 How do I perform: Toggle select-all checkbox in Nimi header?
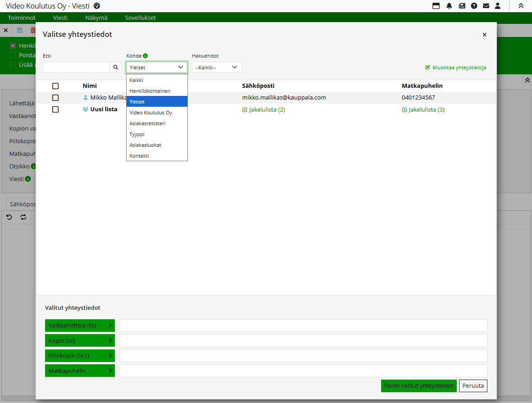click(55, 86)
